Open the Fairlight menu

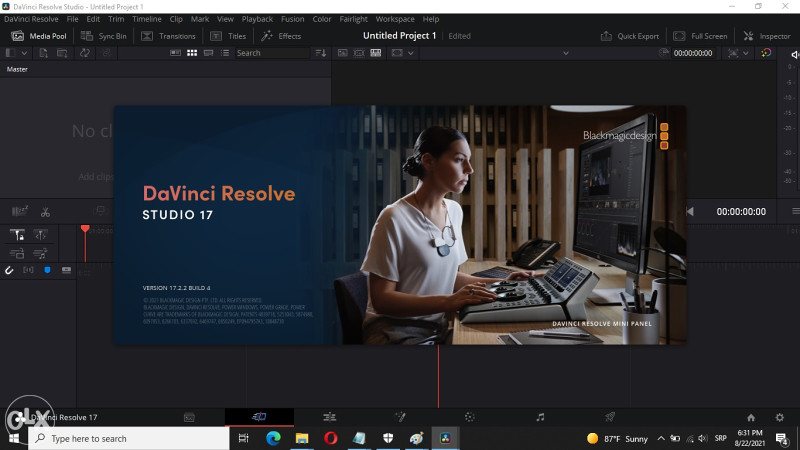pyautogui.click(x=354, y=19)
